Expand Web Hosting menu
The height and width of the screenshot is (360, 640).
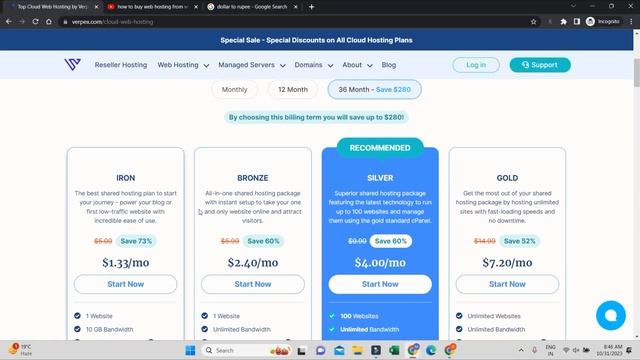pyautogui.click(x=183, y=65)
